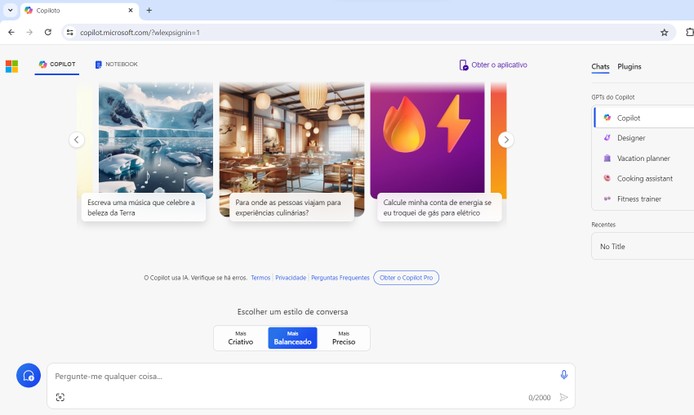
Task: Open the Termos link
Action: (260, 278)
